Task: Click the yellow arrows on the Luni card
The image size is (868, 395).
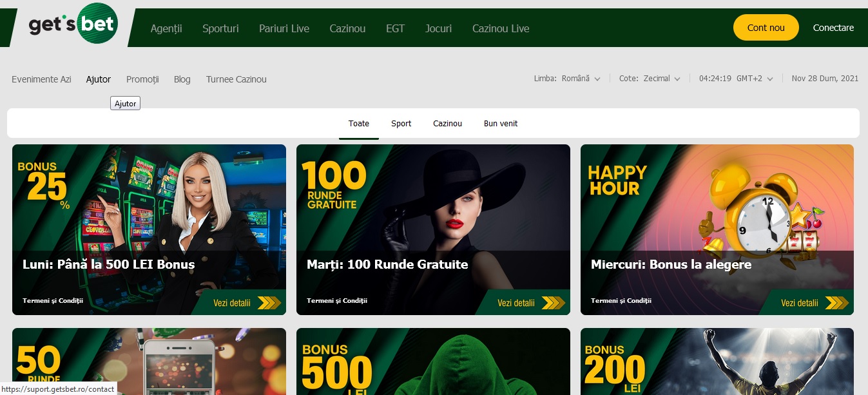Action: coord(269,303)
